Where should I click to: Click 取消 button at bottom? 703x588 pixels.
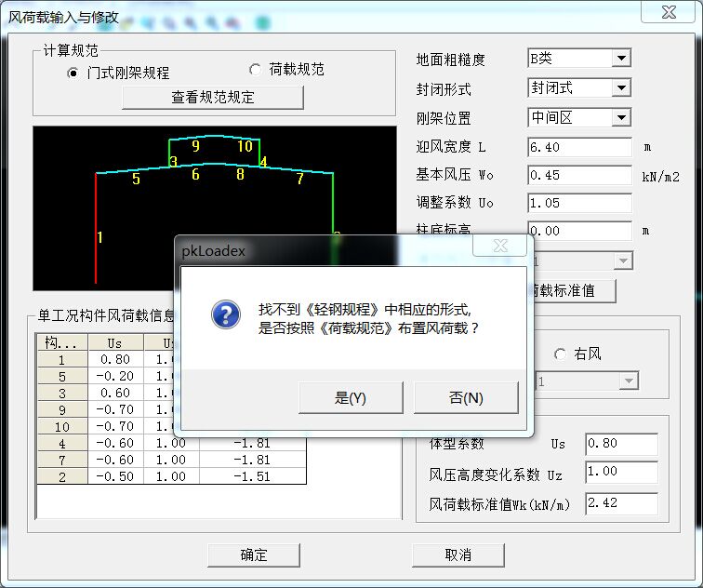[x=458, y=555]
